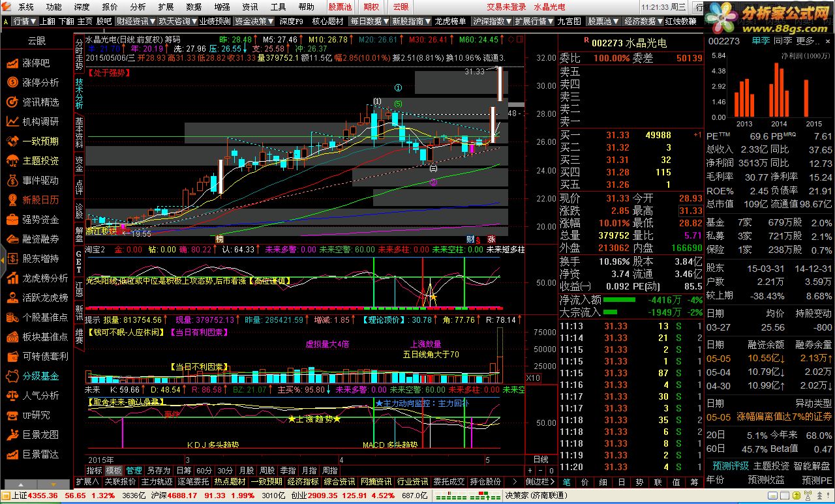
Task: Switch to the 基本资料 vertical tab
Action: click(x=79, y=132)
